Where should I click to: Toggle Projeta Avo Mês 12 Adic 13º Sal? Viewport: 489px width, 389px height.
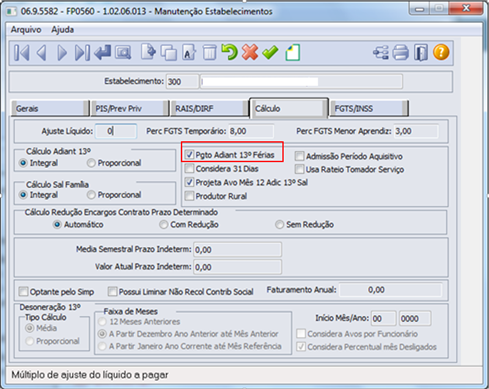pos(190,182)
